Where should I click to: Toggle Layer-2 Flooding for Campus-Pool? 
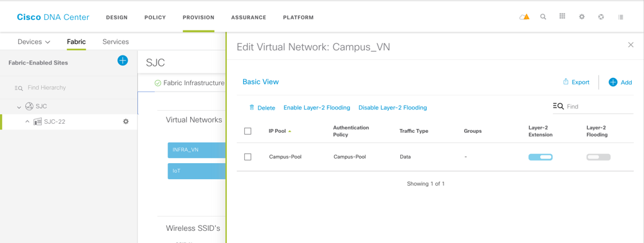(598, 157)
